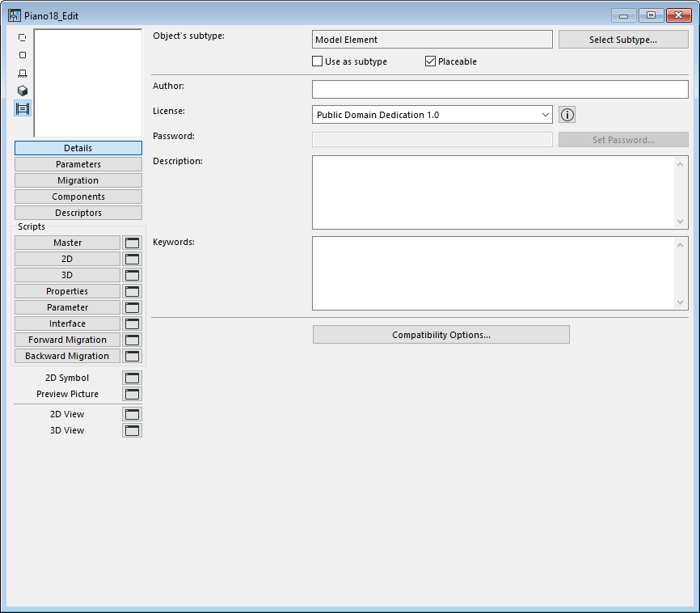Open the Migration section
The width and height of the screenshot is (700, 613).
[x=78, y=180]
